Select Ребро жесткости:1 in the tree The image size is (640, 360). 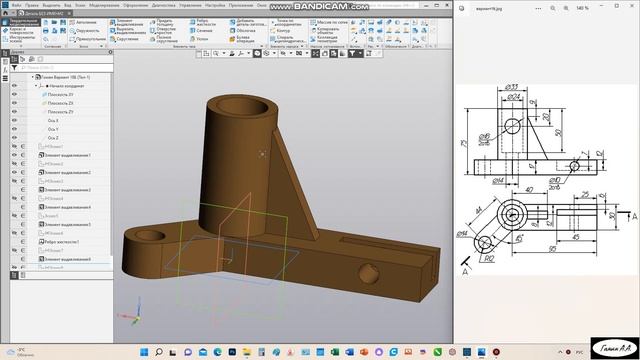[x=59, y=242]
